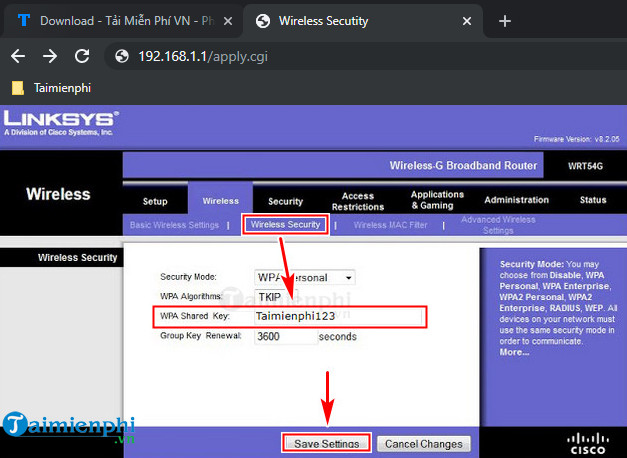Open the Taimienphi bookmark folder
The width and height of the screenshot is (627, 458).
[51, 88]
